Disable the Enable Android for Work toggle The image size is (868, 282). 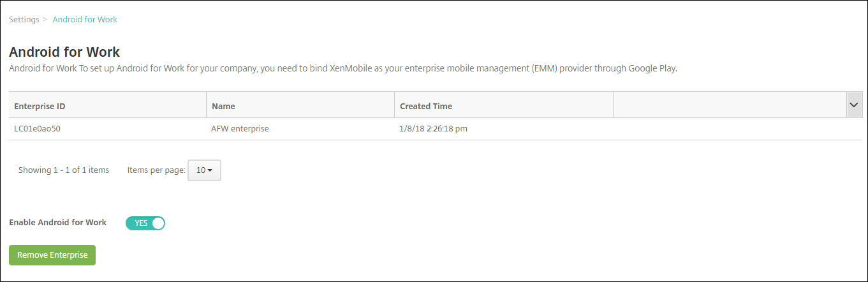pyautogui.click(x=145, y=223)
